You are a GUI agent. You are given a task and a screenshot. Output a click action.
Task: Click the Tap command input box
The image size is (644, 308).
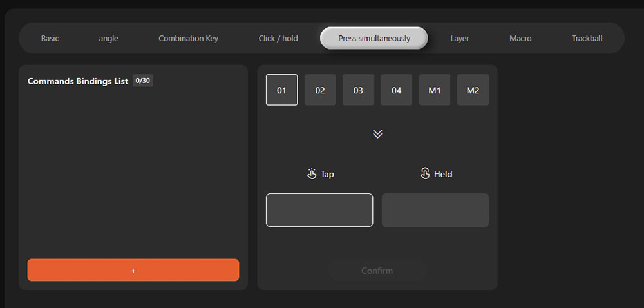319,210
